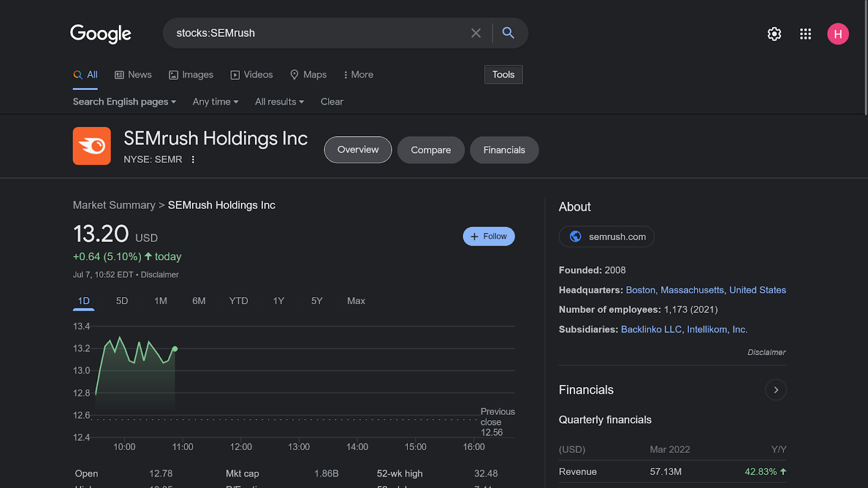This screenshot has height=488, width=868.
Task: Follow SEMrush Holdings stock
Action: pyautogui.click(x=488, y=236)
